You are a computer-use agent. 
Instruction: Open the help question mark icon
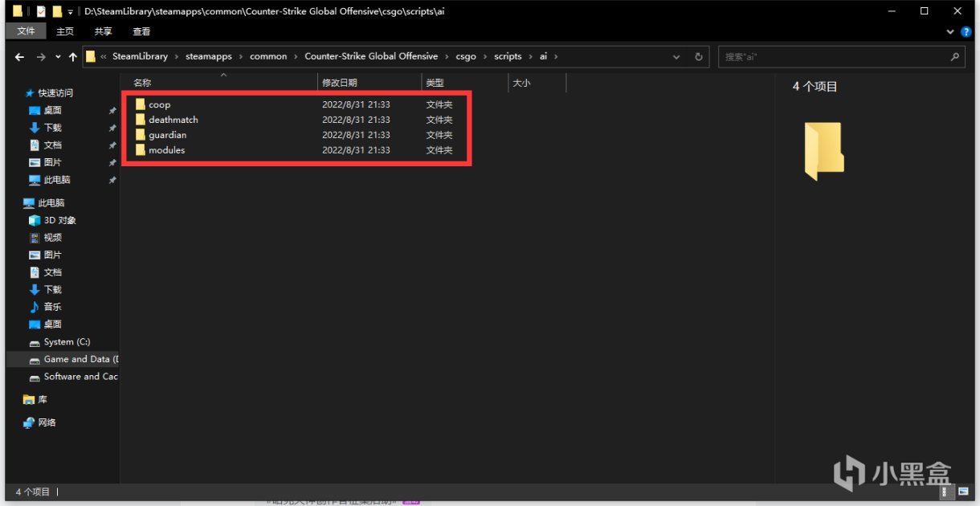point(966,31)
